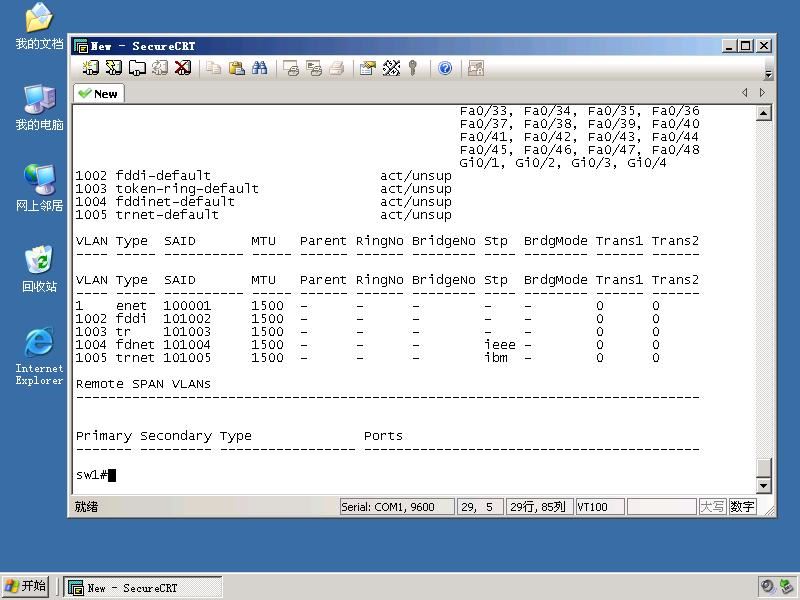Open Help blue question mark icon
The image size is (800, 600).
click(x=445, y=68)
